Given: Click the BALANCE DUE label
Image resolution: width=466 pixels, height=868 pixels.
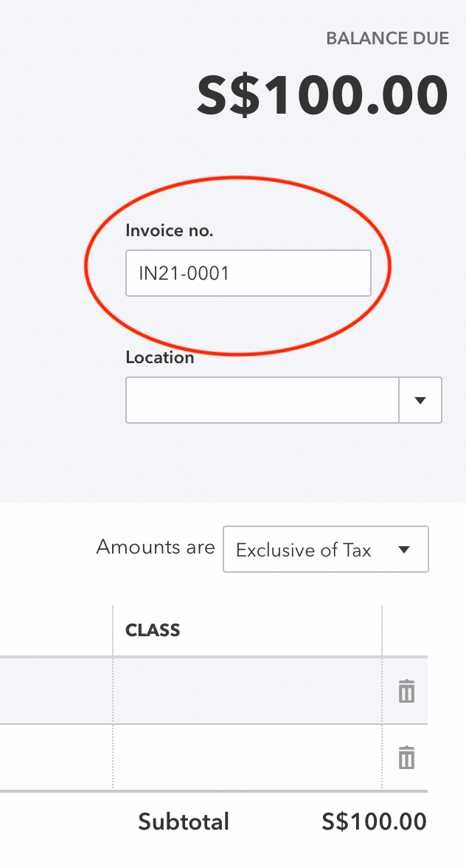Looking at the screenshot, I should tap(387, 38).
